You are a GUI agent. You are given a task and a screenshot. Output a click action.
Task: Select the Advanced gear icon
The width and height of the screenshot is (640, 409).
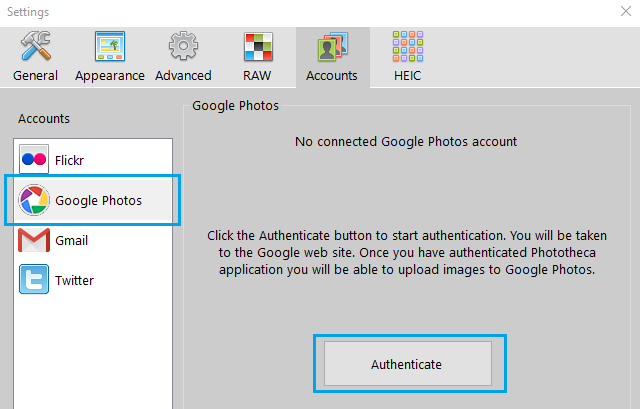(x=183, y=46)
